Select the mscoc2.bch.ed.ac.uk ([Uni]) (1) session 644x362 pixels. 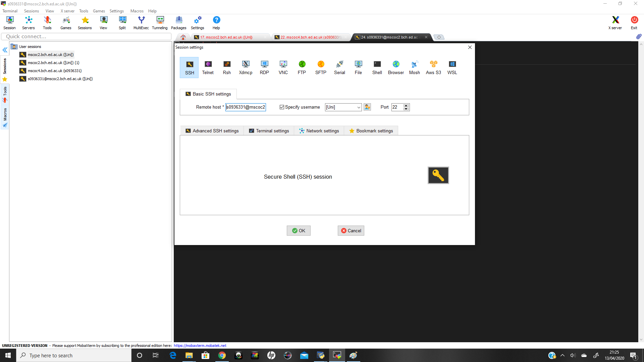pos(54,63)
